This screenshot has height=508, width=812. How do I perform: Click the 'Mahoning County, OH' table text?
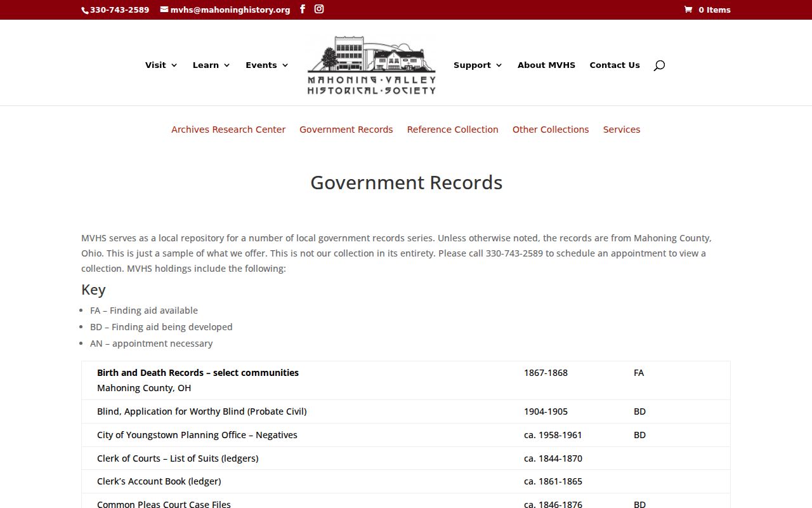click(144, 388)
